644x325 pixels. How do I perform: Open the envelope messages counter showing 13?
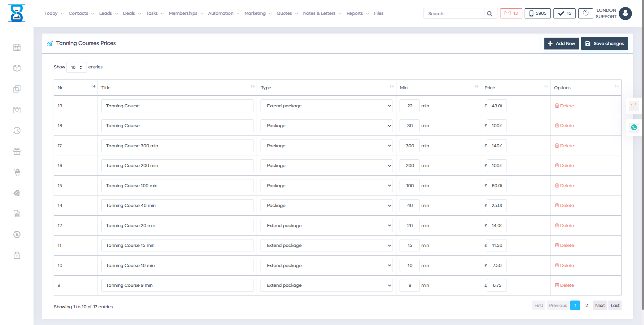coord(511,13)
